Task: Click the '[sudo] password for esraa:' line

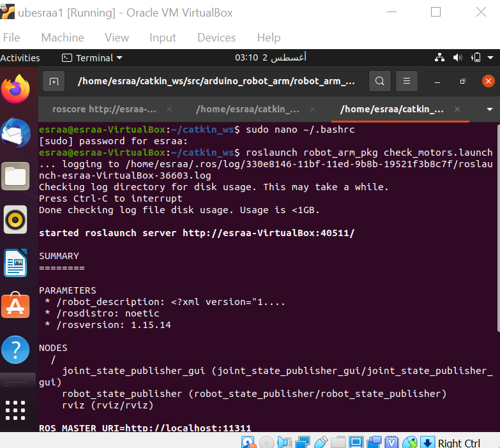Action: pos(113,141)
